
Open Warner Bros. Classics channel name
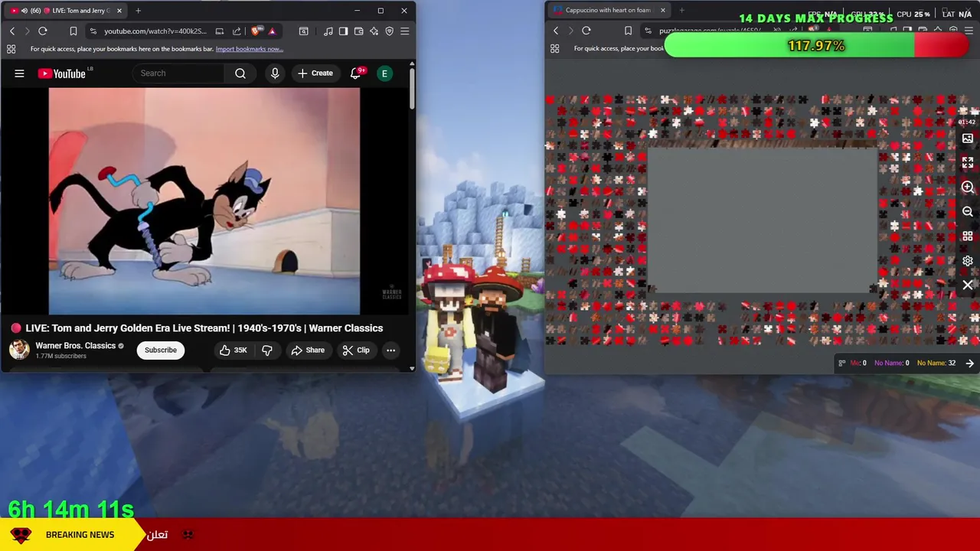(x=75, y=346)
